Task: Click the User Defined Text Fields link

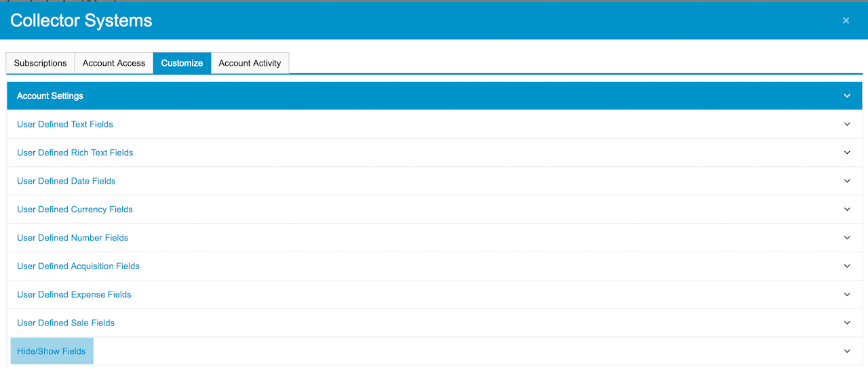Action: (x=65, y=124)
